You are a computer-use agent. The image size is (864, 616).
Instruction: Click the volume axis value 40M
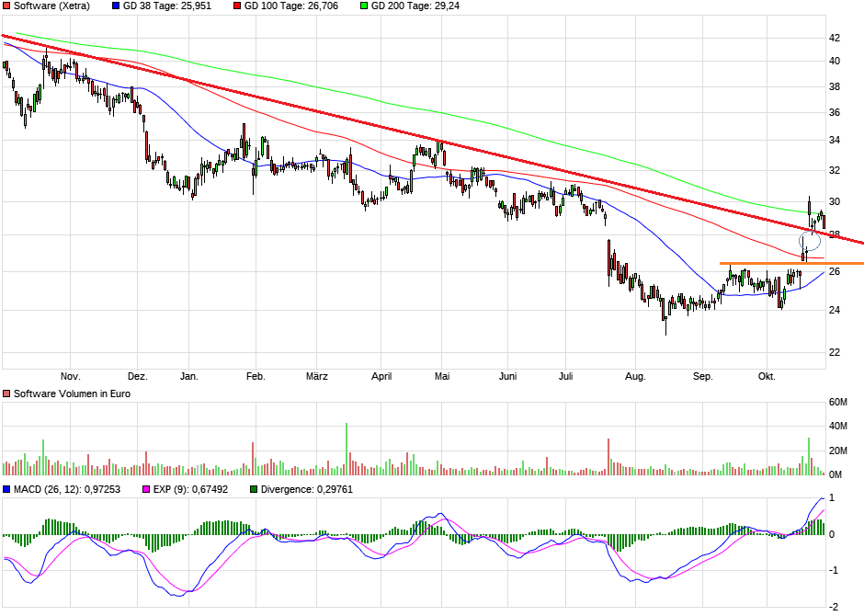[838, 426]
